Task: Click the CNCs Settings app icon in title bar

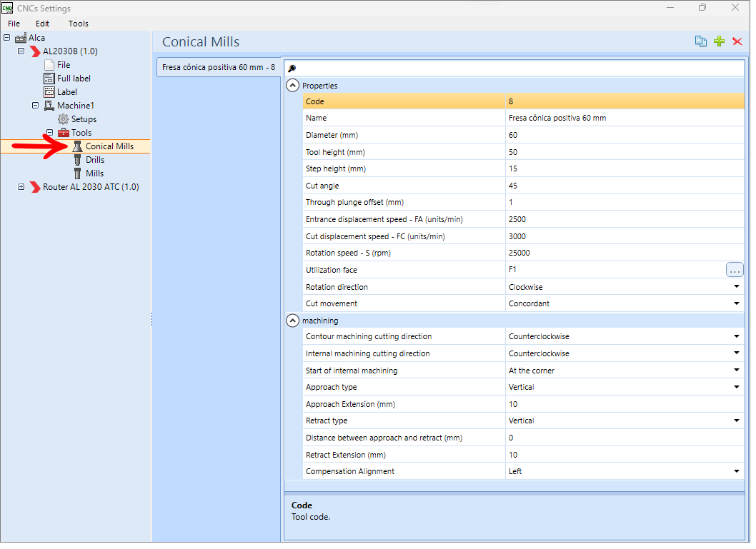Action: pyautogui.click(x=7, y=8)
